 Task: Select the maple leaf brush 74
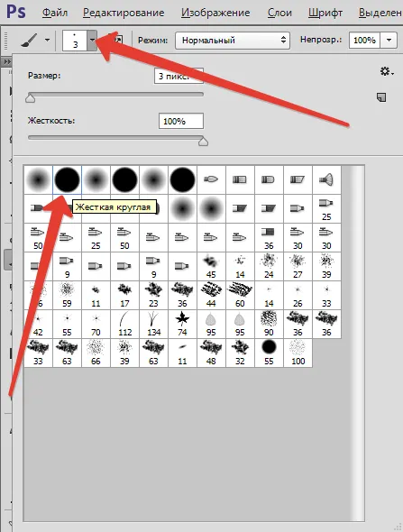[182, 324]
